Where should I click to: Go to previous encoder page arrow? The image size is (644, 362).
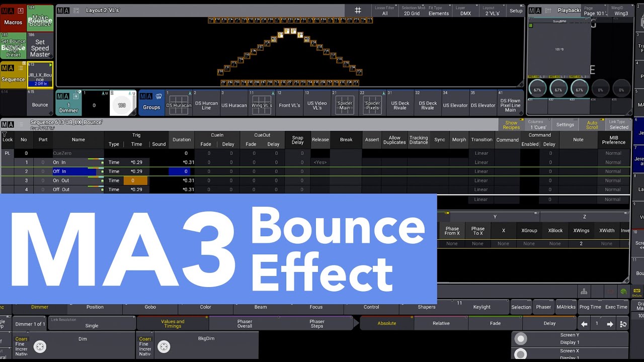[x=584, y=324]
